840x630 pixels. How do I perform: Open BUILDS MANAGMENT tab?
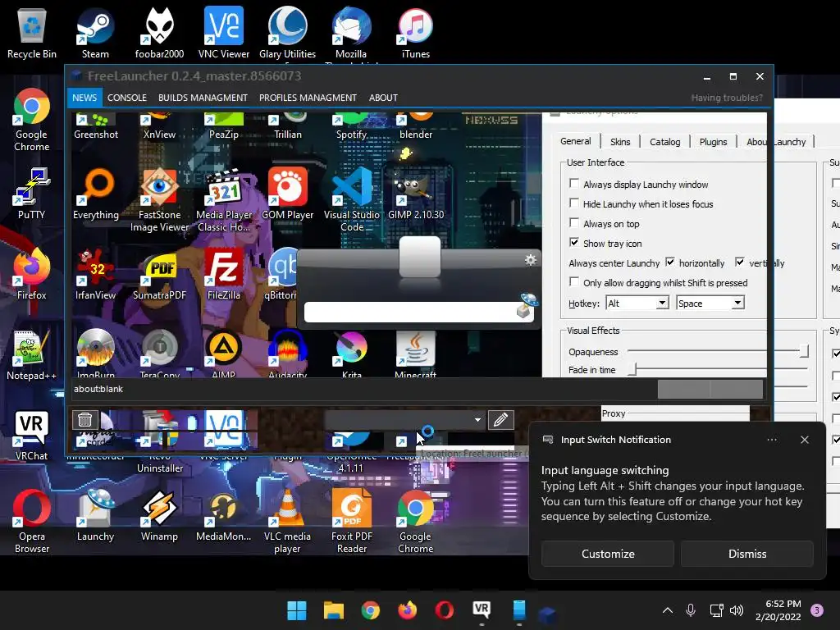pyautogui.click(x=203, y=98)
